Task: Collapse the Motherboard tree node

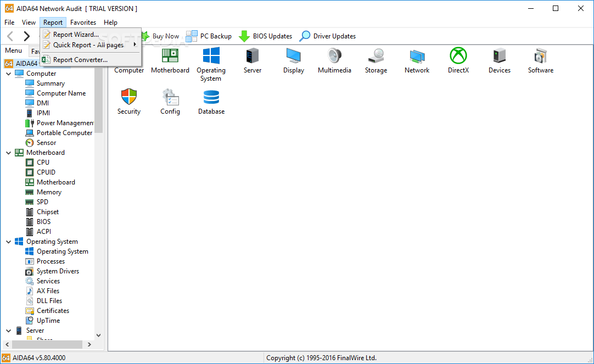Action: click(x=8, y=153)
